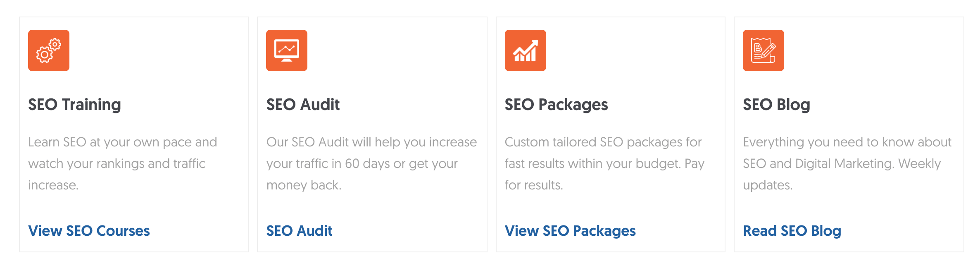This screenshot has height=273, width=980.
Task: Click the monitor chart SEO Audit icon
Action: click(x=287, y=50)
